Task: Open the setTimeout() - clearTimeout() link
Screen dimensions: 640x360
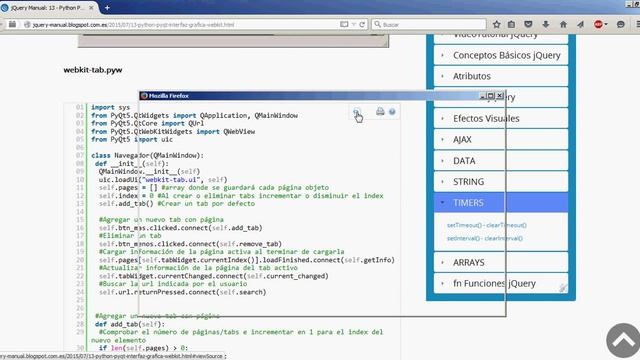Action: tap(487, 225)
